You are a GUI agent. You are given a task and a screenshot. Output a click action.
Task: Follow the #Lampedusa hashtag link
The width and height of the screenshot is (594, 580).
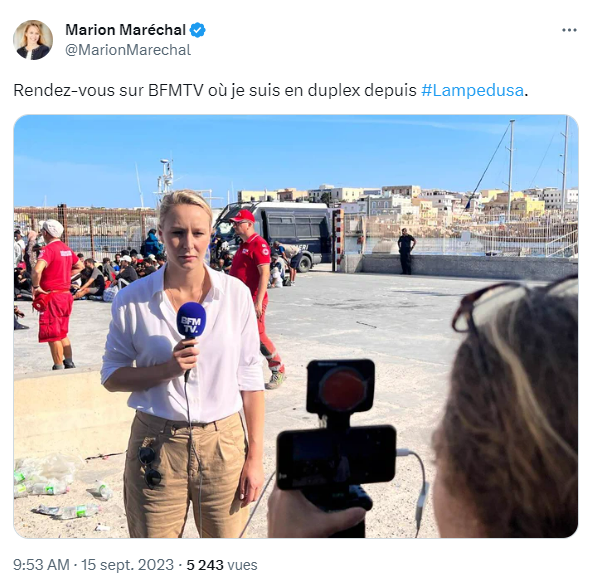472,90
